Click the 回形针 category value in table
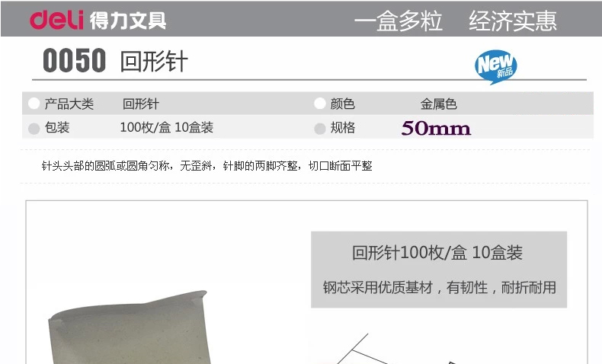 141,104
